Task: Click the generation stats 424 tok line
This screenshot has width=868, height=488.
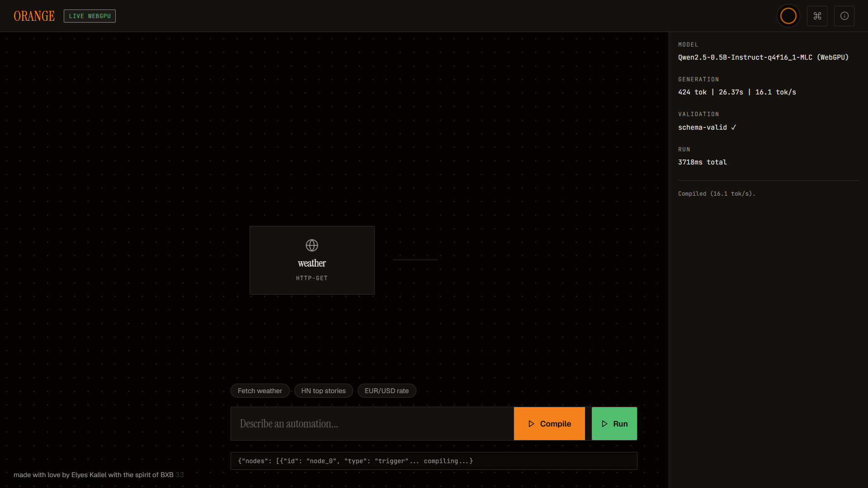Action: (x=737, y=92)
